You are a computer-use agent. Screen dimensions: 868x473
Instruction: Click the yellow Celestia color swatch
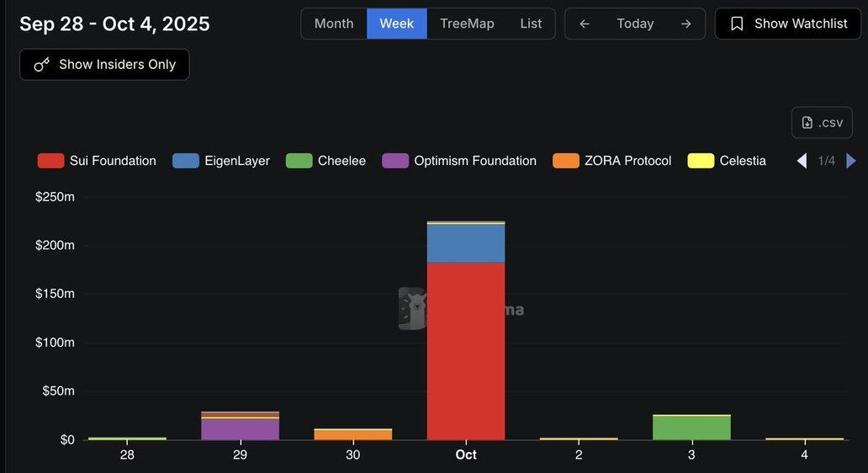pyautogui.click(x=701, y=161)
